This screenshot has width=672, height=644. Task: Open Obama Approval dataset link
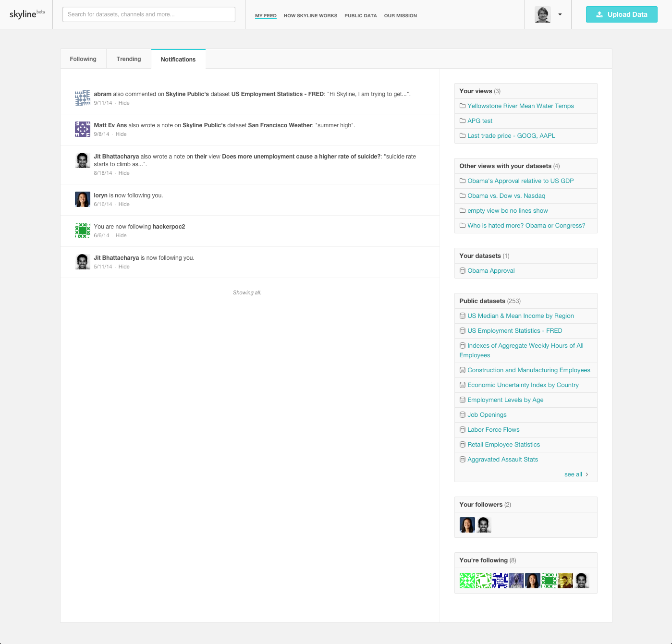[x=491, y=271]
